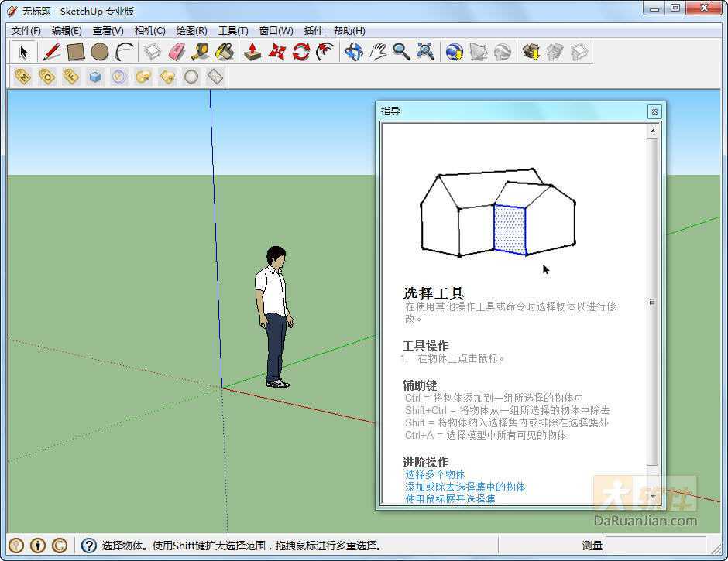728x561 pixels.
Task: Click the grayed-out terrain toggle icon
Action: click(479, 52)
